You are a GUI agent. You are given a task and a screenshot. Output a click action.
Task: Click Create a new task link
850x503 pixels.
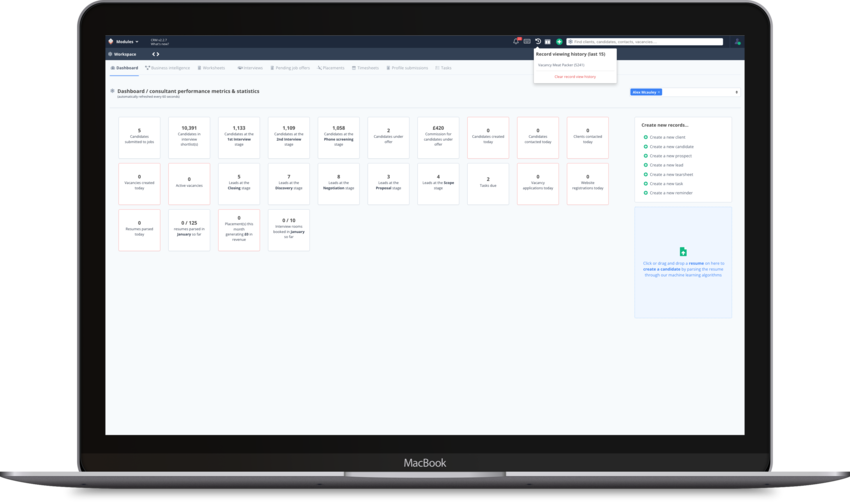pos(666,184)
